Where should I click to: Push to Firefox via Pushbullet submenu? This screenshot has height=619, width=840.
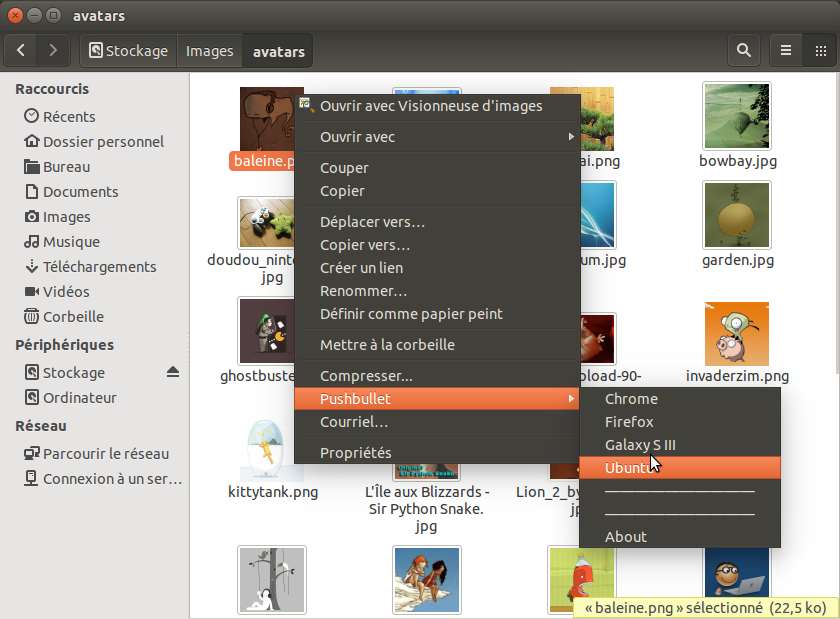pos(680,422)
